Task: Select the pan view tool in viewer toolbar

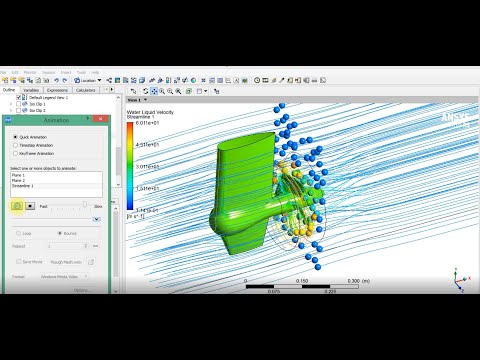Action: (154, 91)
